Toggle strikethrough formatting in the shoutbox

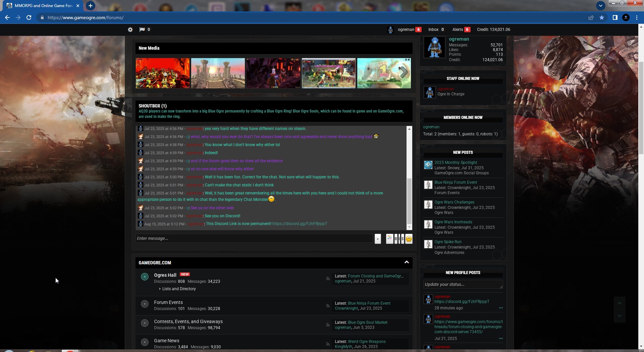(x=402, y=239)
